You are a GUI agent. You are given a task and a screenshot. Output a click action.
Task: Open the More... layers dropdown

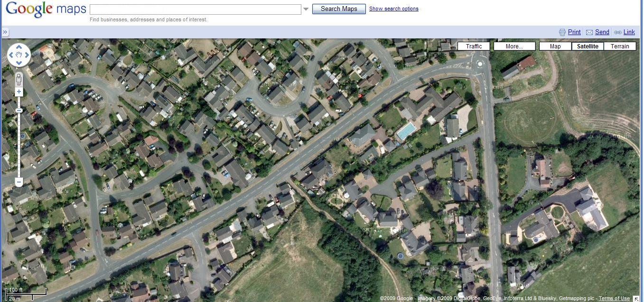click(514, 46)
